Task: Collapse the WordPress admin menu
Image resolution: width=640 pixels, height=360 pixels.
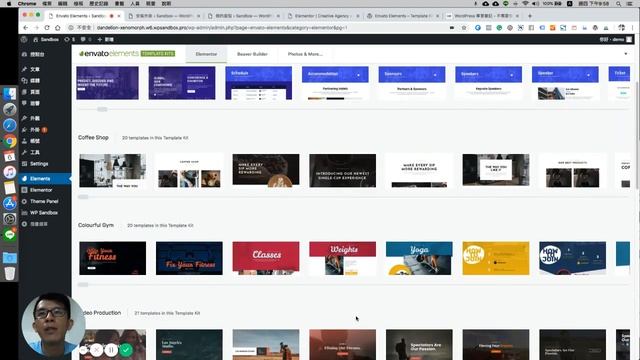Action: pos(35,224)
